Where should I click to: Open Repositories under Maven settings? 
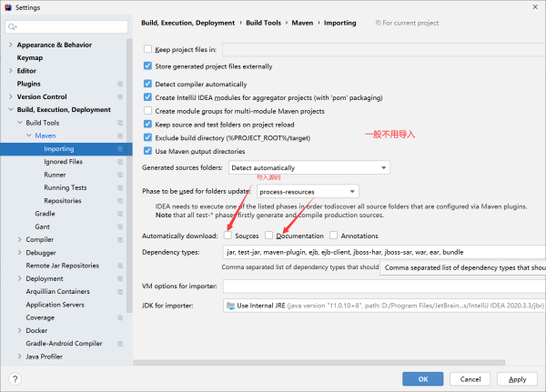63,200
